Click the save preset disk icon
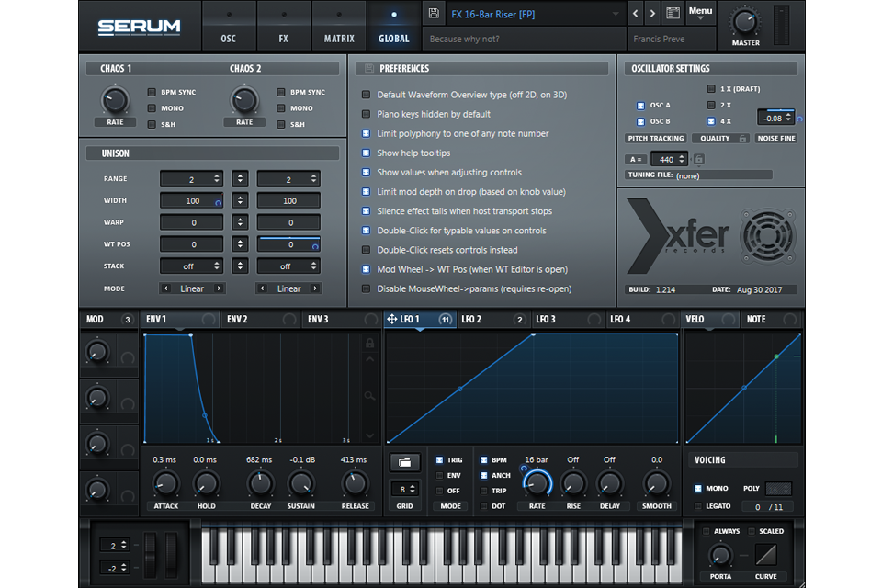Viewport: 882px width, 588px height. pyautogui.click(x=433, y=14)
